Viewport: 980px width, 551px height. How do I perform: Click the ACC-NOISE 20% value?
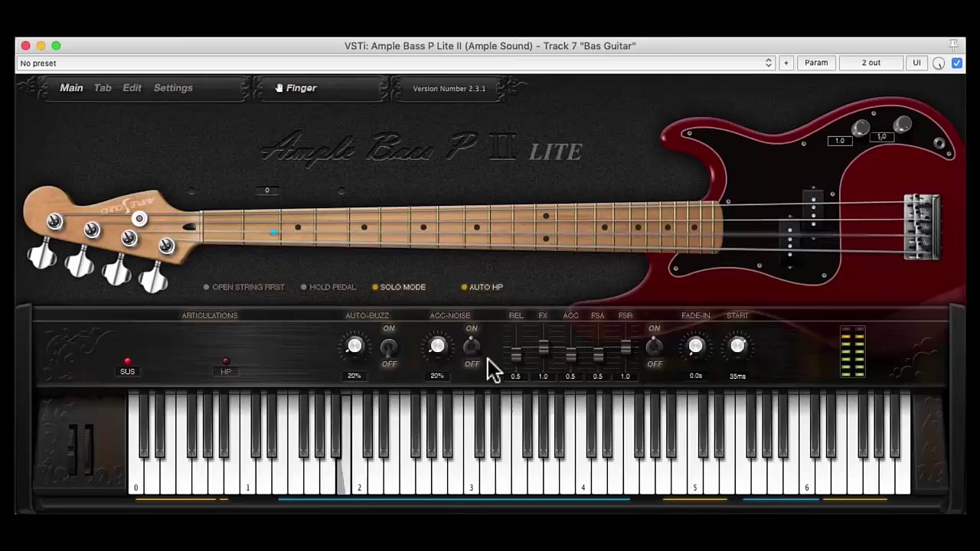pyautogui.click(x=436, y=376)
